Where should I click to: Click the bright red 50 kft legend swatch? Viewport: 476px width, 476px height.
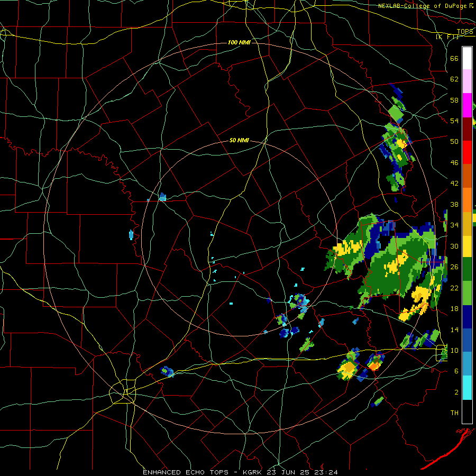(467, 152)
